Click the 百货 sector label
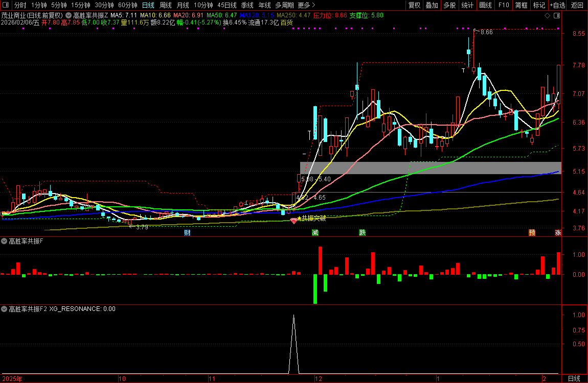 [286, 22]
